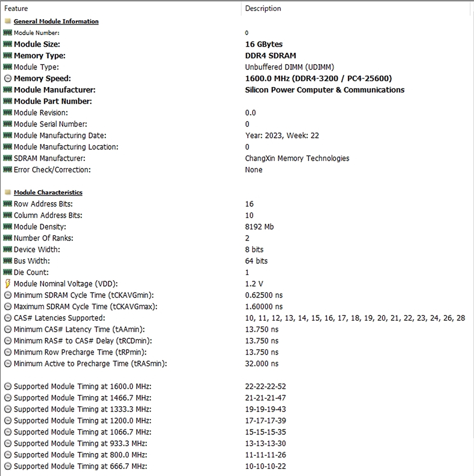This screenshot has height=476, width=474.
Task: Select the Module Revision row label
Action: coord(41,112)
